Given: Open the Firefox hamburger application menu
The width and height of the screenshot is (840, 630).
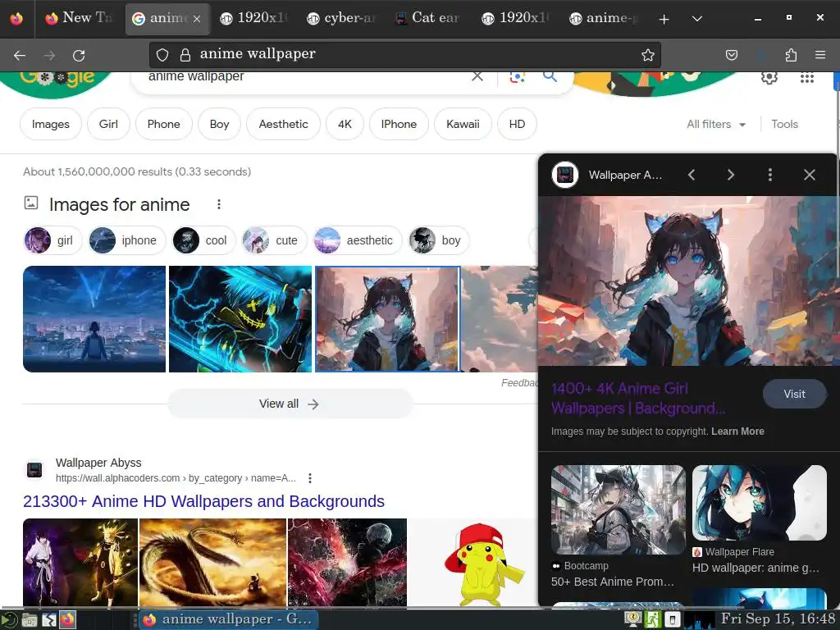Looking at the screenshot, I should [x=820, y=55].
